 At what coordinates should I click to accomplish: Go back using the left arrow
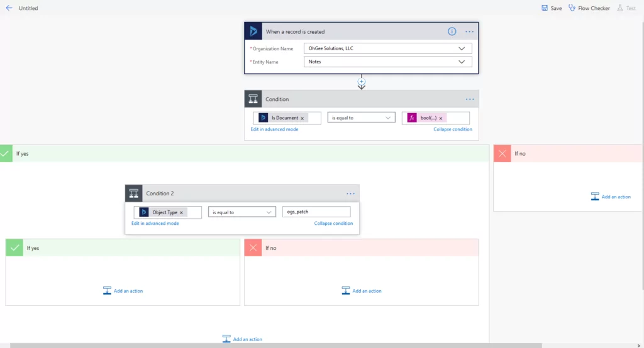[x=9, y=8]
